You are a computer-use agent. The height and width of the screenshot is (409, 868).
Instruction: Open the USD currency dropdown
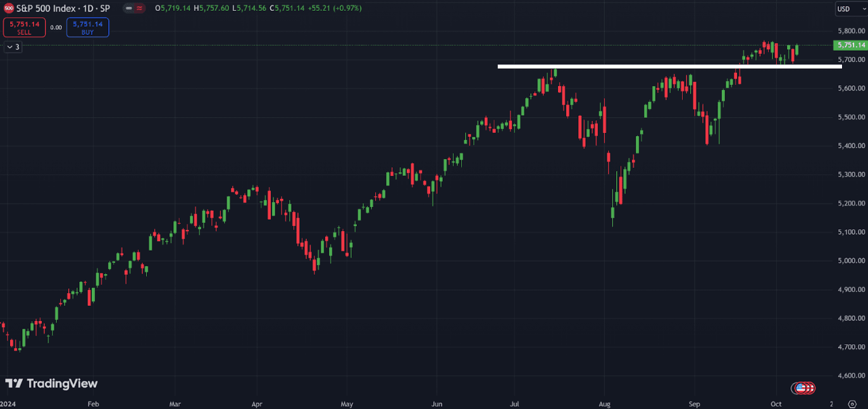(846, 8)
